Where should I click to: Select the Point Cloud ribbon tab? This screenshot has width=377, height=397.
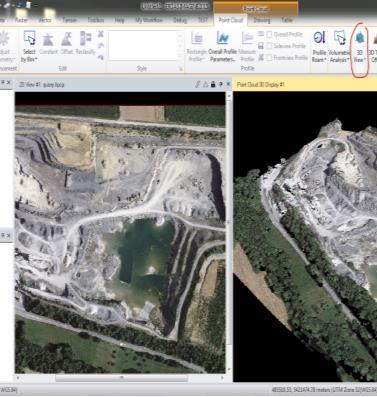(x=231, y=20)
